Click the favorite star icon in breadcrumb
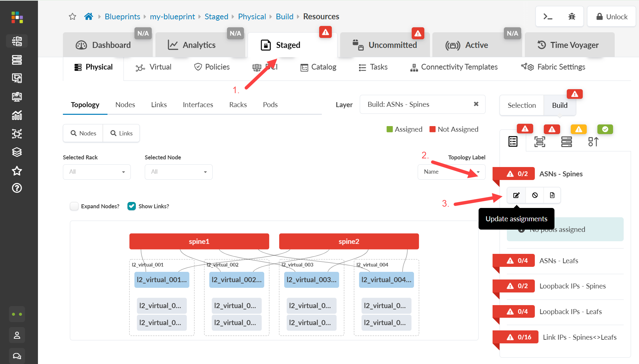This screenshot has height=364, width=639. (73, 17)
